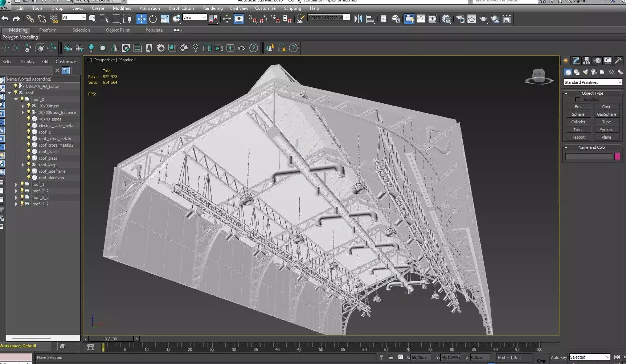
Task: Click the GeoSphere primitive button
Action: [x=606, y=114]
